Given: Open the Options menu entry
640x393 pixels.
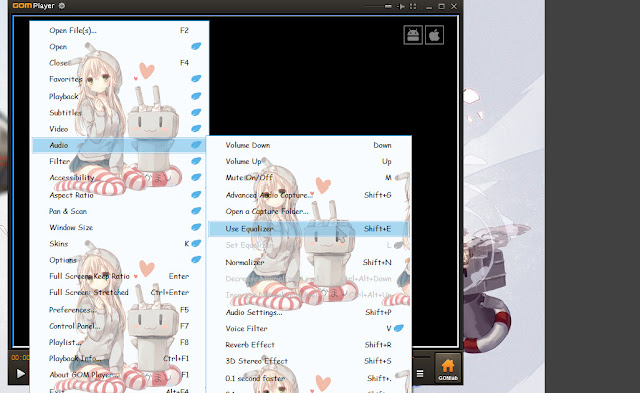Looking at the screenshot, I should (118, 260).
